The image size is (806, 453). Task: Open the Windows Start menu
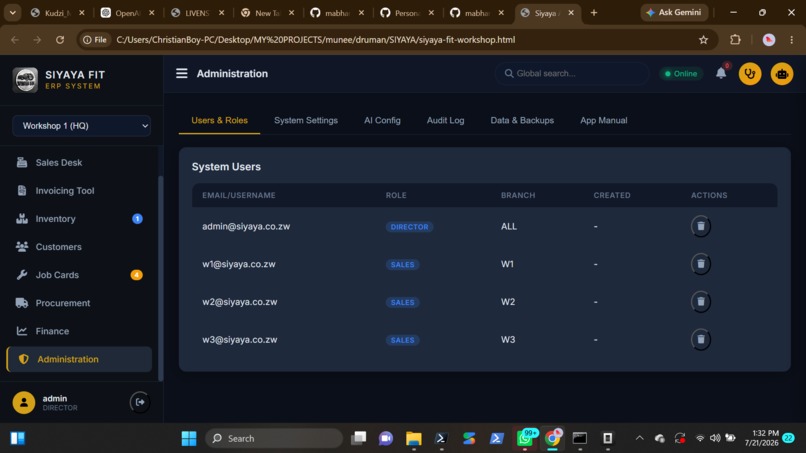pyautogui.click(x=189, y=439)
